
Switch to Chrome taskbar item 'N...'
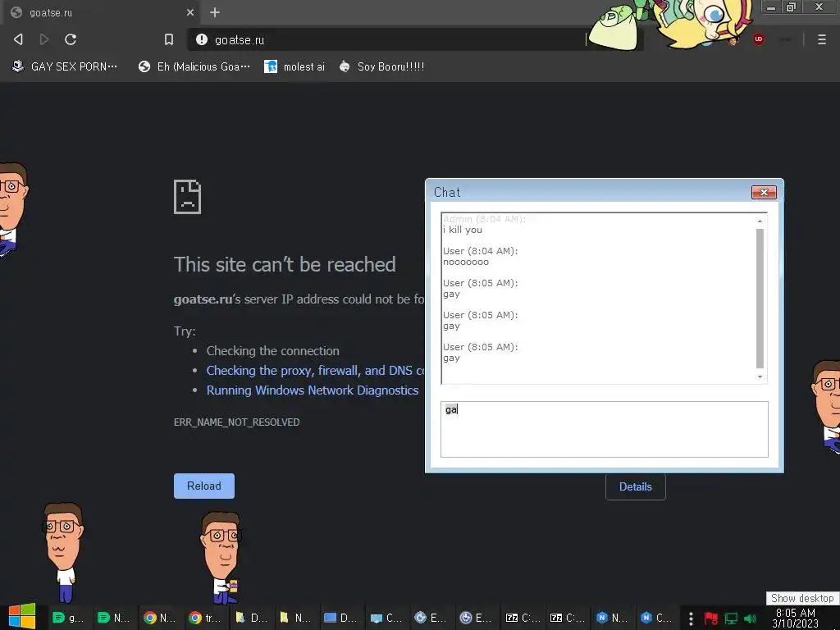tap(159, 618)
